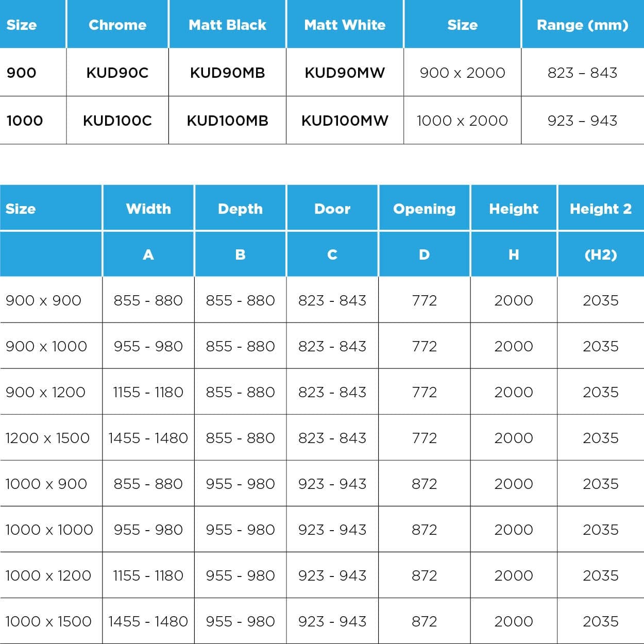Click 923 – 943 in the Range (mm) column
The width and height of the screenshot is (644, 644).
point(583,121)
